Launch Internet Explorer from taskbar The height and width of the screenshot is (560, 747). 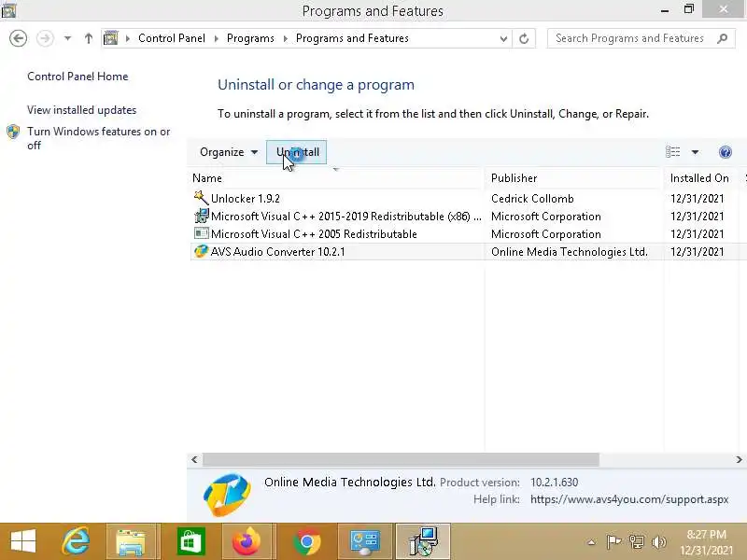[x=77, y=541]
